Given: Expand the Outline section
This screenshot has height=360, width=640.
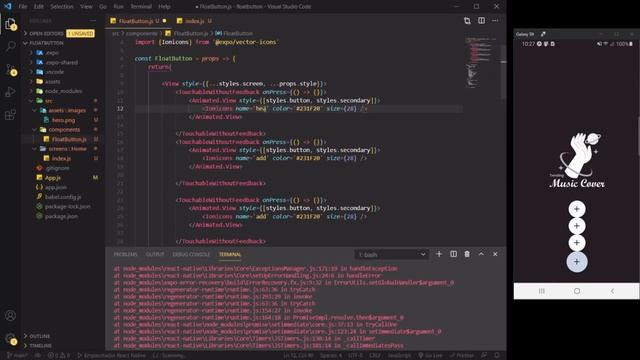Looking at the screenshot, I should click(40, 336).
